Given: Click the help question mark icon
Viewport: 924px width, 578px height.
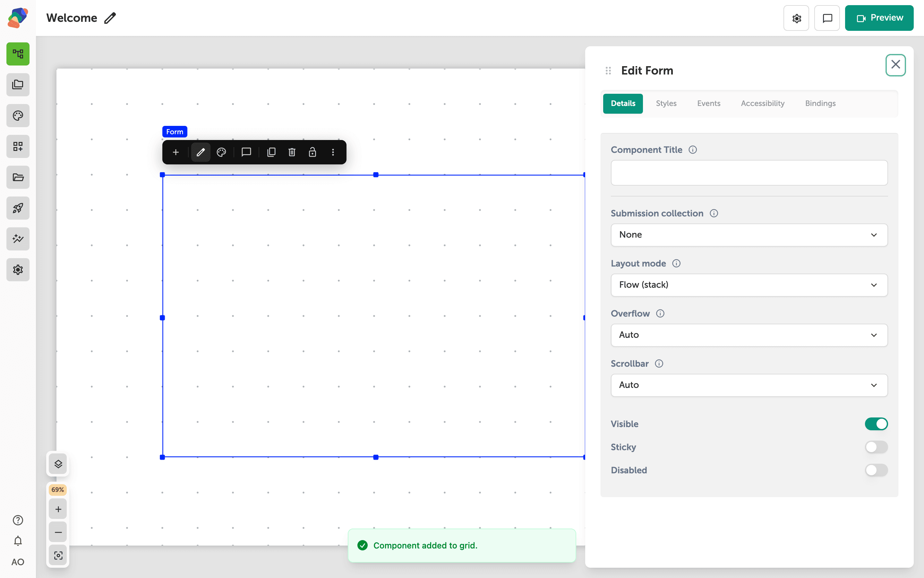Looking at the screenshot, I should pyautogui.click(x=18, y=520).
